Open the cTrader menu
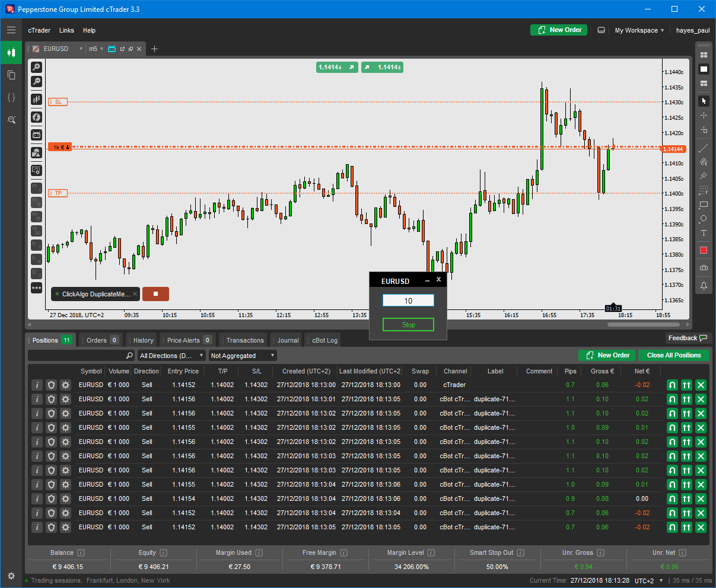 click(x=39, y=30)
